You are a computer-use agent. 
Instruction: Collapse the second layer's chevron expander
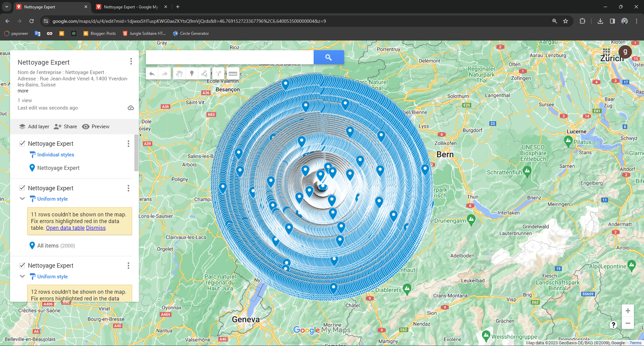[22, 199]
